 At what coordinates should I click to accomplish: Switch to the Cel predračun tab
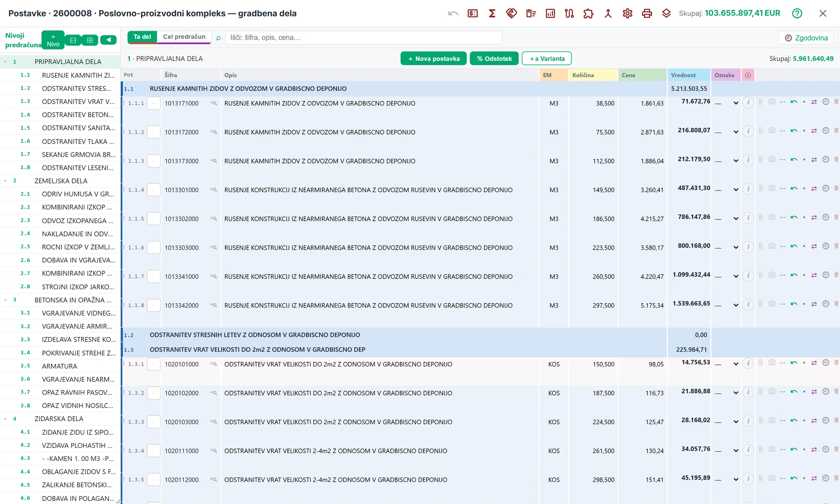click(x=184, y=37)
